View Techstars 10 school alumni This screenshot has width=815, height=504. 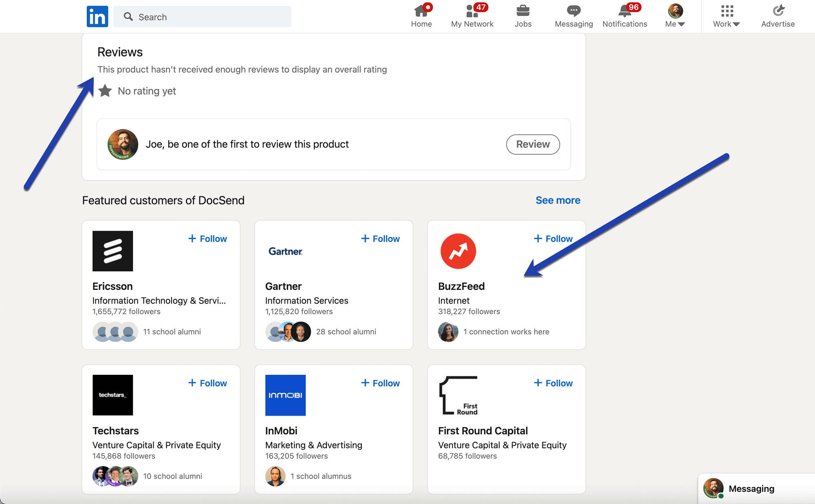[173, 476]
